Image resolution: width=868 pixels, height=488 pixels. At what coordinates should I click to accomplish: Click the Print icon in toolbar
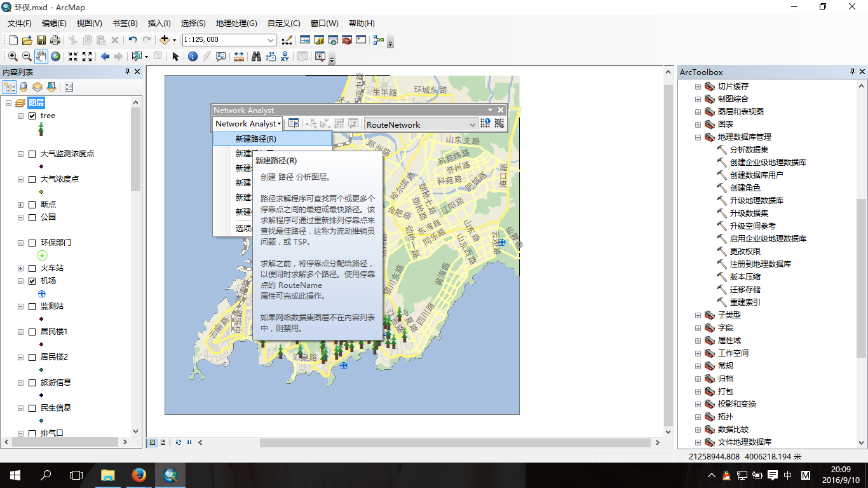click(x=55, y=39)
